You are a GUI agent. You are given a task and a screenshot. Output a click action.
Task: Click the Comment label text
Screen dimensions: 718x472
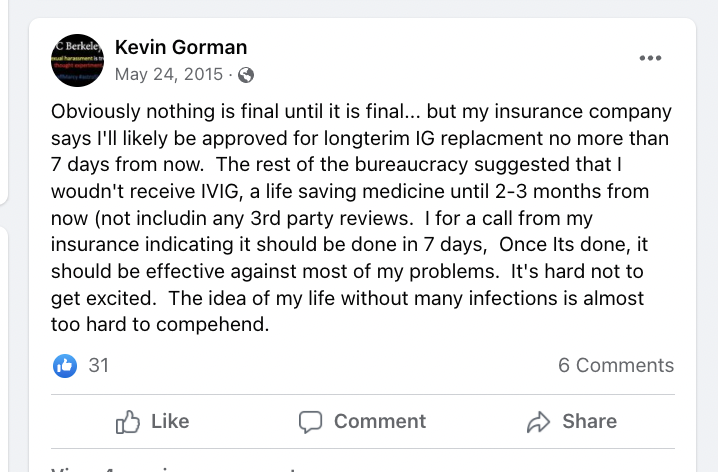click(x=380, y=421)
